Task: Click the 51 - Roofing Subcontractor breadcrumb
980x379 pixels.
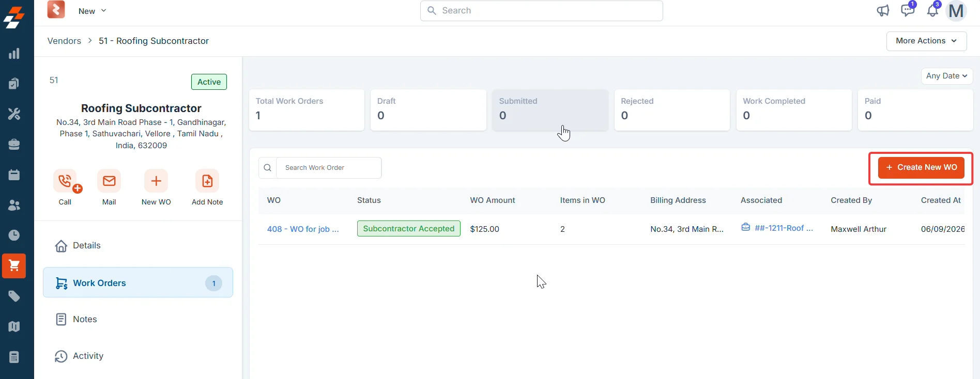Action: pos(154,41)
